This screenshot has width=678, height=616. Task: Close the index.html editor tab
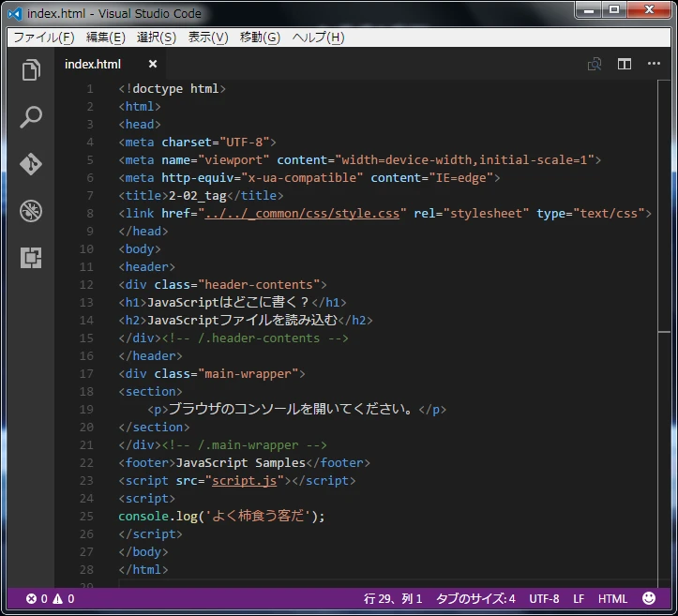[153, 64]
